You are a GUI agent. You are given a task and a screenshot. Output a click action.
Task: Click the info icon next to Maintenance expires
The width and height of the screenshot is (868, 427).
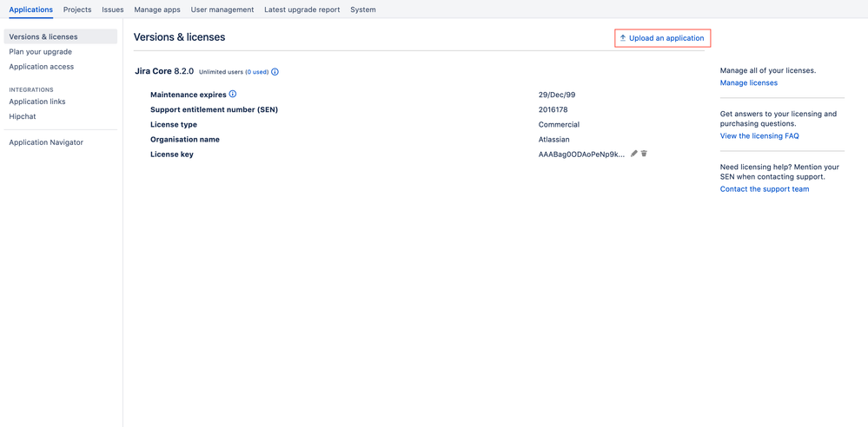(x=233, y=94)
